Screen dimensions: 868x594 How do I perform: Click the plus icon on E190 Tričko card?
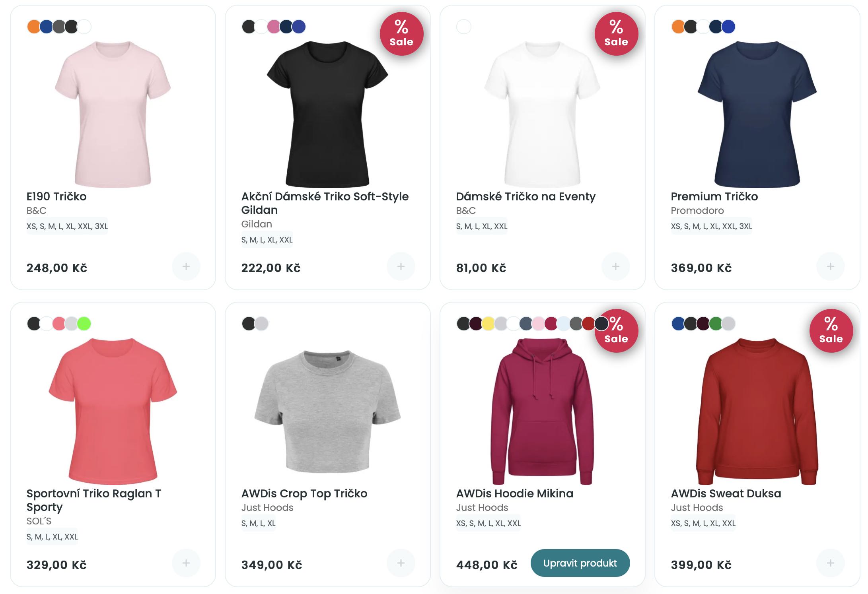click(x=186, y=266)
